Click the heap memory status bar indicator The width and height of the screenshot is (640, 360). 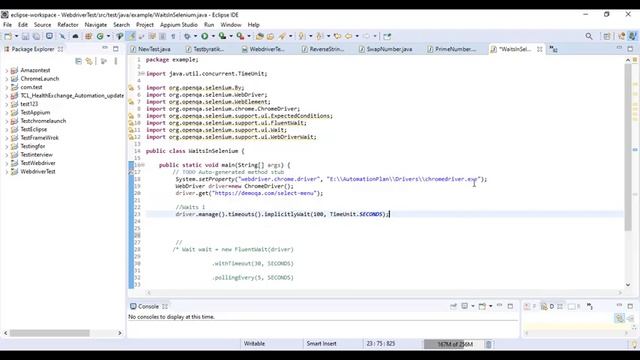coord(453,344)
